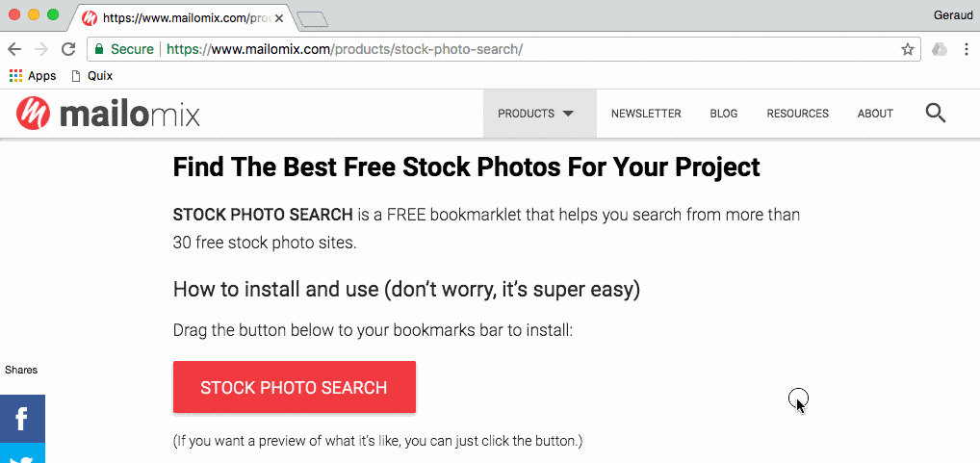Open the Quix bookmark

(x=91, y=76)
